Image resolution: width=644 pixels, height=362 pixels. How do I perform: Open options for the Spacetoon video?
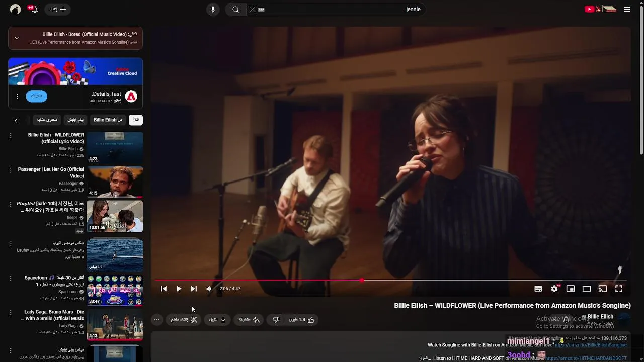tap(11, 278)
